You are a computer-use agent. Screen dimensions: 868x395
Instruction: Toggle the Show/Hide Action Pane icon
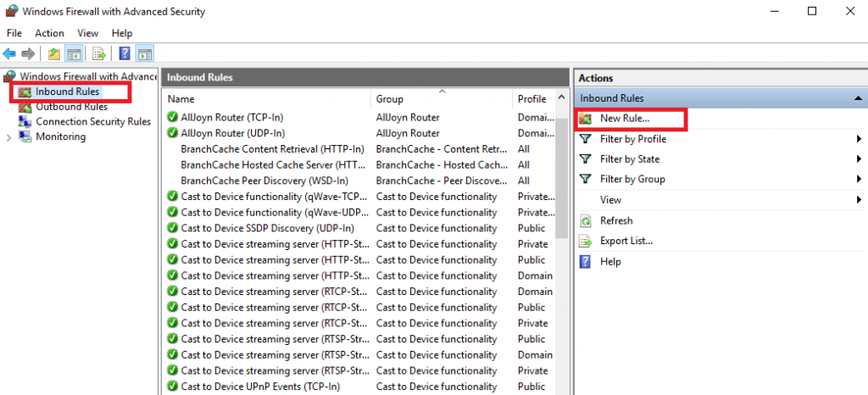pyautogui.click(x=144, y=53)
